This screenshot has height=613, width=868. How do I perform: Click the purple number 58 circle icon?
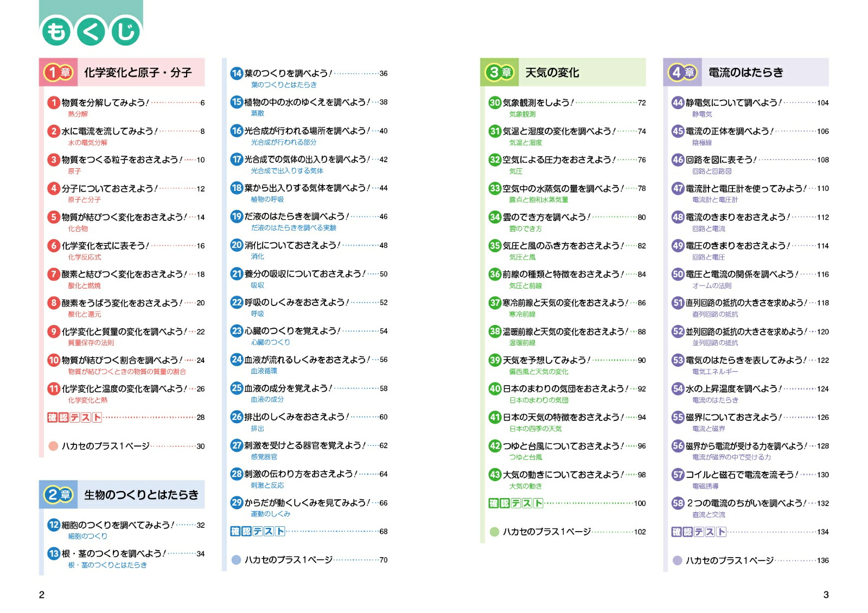[678, 503]
